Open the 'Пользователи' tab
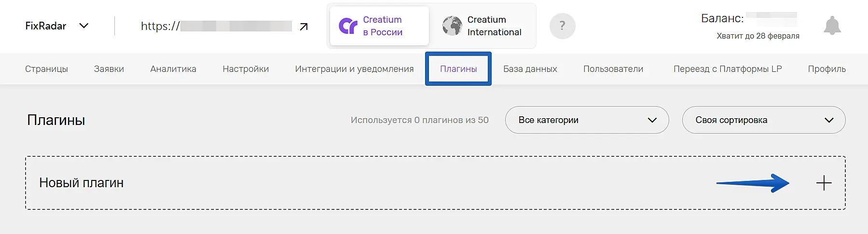The width and height of the screenshot is (868, 234). click(x=613, y=69)
